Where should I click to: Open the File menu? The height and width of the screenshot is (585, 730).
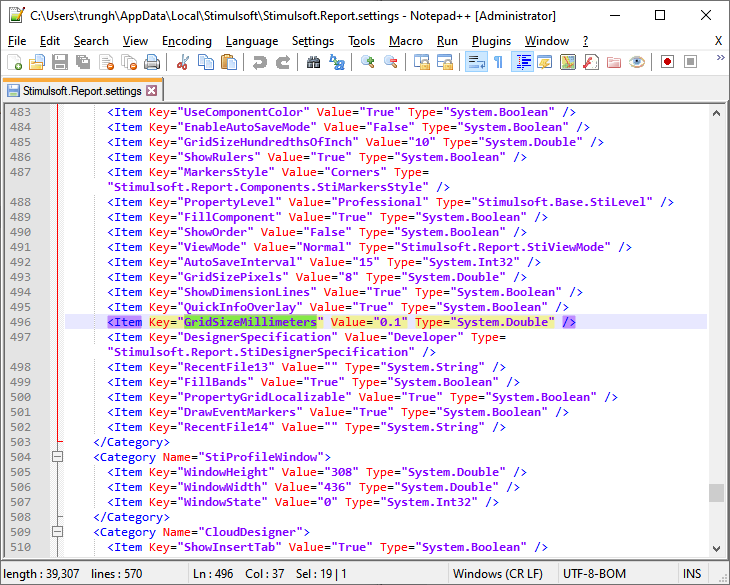(x=17, y=41)
